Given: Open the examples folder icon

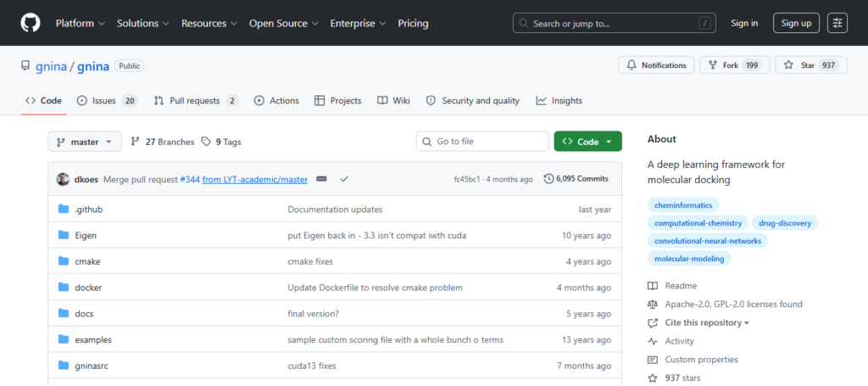Looking at the screenshot, I should pos(64,339).
